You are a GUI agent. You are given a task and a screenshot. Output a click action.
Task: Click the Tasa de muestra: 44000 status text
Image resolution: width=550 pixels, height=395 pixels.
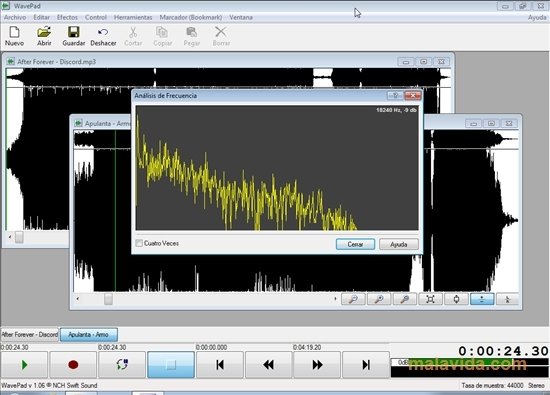(492, 385)
